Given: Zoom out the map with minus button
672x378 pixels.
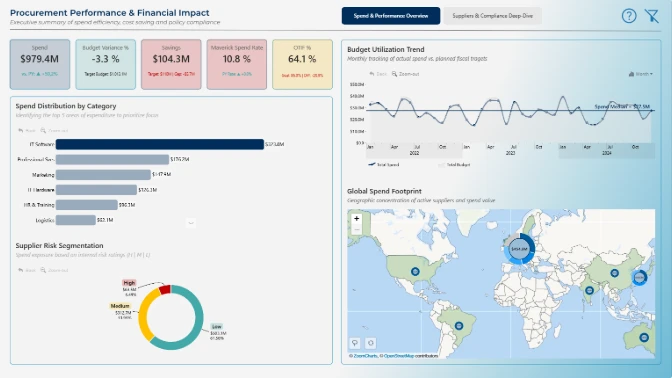Looking at the screenshot, I should (357, 230).
